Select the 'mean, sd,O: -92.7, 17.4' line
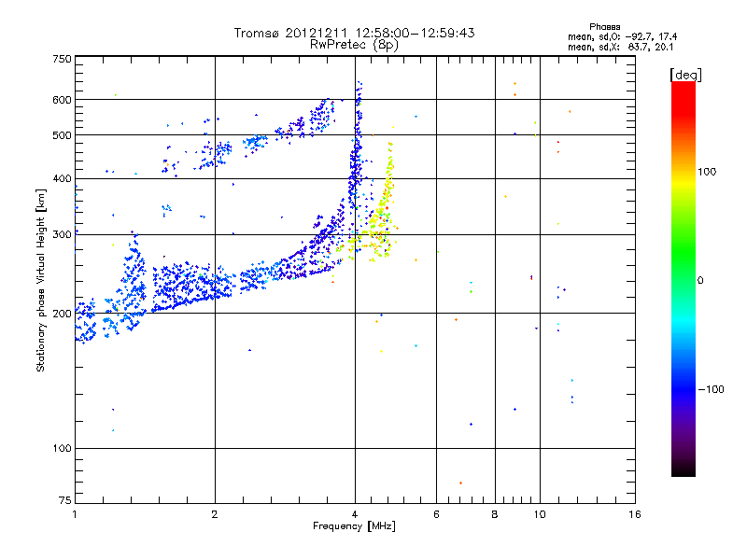This screenshot has height=560, width=747. tap(622, 36)
